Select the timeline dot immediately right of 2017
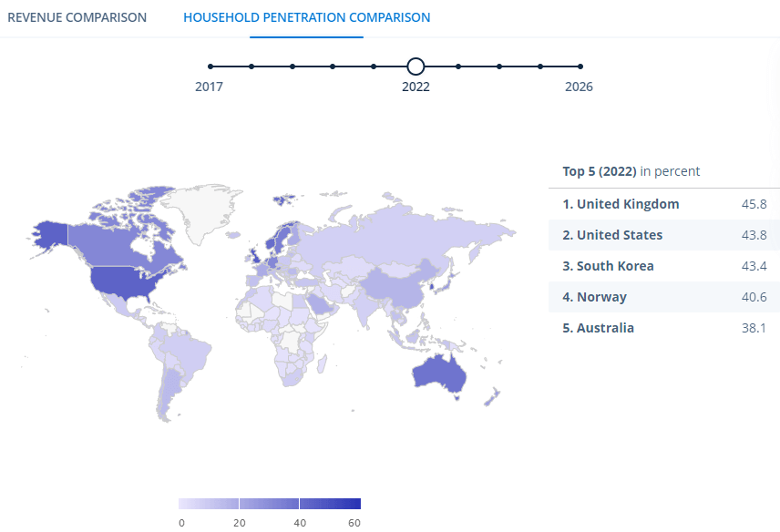 (251, 66)
